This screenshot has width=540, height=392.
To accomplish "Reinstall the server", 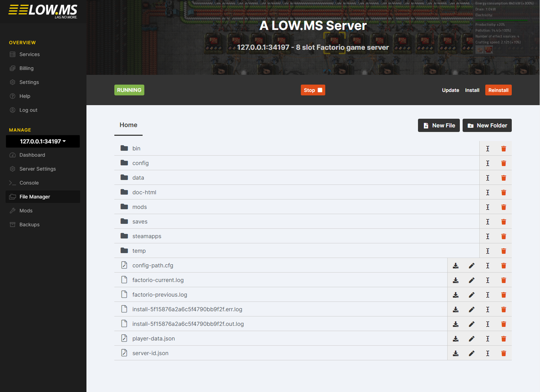I will [498, 90].
